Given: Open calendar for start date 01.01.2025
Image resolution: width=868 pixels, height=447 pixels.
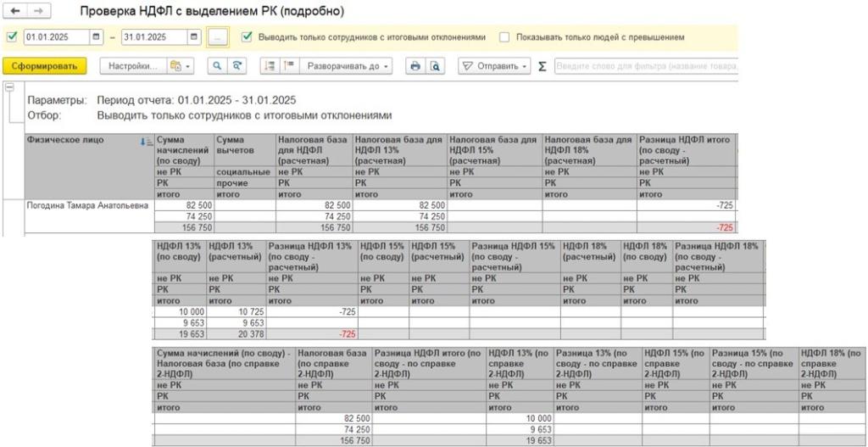Looking at the screenshot, I should pos(96,37).
